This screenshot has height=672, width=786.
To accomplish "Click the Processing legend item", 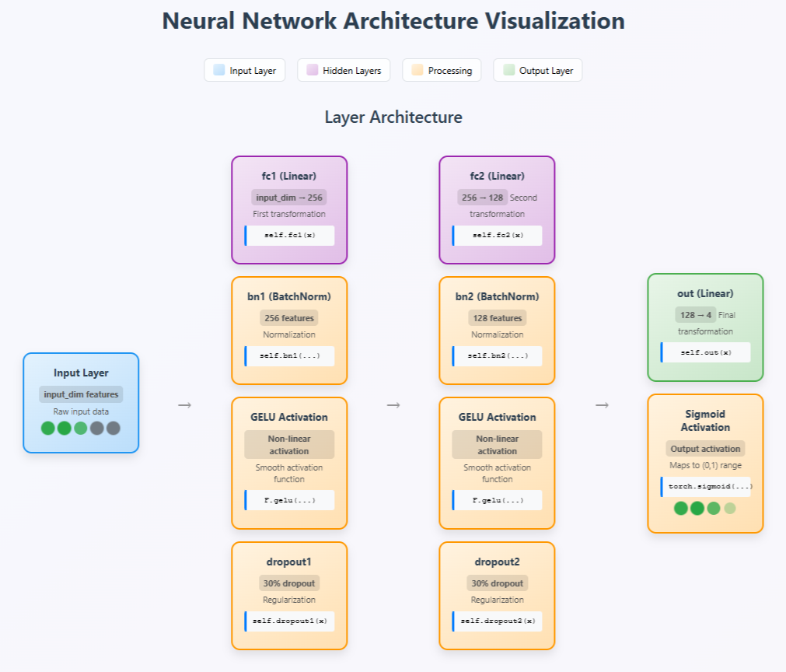I will coord(442,70).
